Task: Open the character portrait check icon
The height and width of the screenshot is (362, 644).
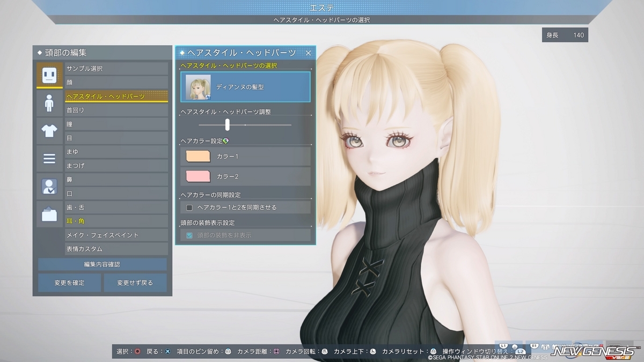Action: click(49, 187)
